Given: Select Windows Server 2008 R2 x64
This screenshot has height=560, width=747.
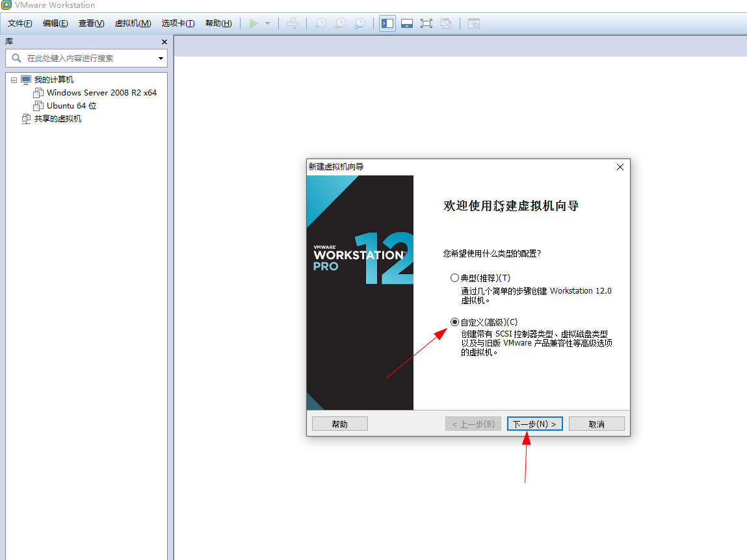Looking at the screenshot, I should tap(101, 92).
